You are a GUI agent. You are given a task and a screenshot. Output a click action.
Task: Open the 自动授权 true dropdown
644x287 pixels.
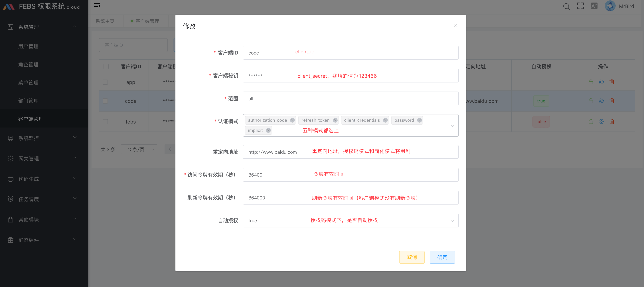[350, 221]
